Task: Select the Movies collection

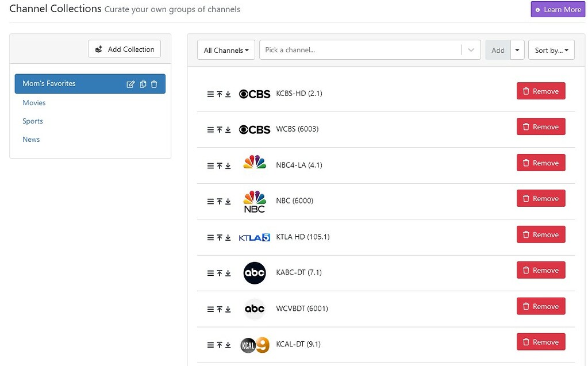Action: [x=34, y=102]
